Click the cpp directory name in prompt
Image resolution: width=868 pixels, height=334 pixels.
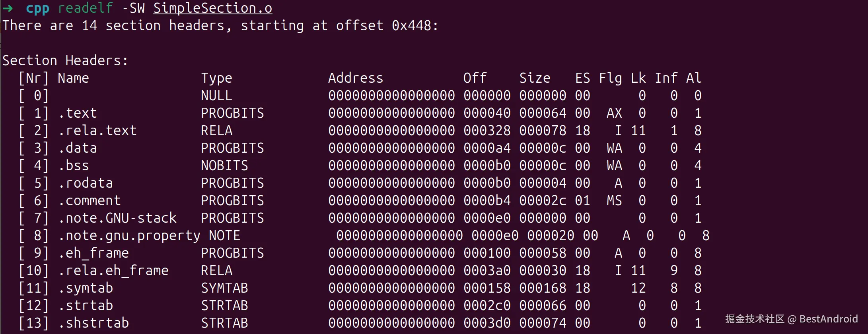coord(37,8)
